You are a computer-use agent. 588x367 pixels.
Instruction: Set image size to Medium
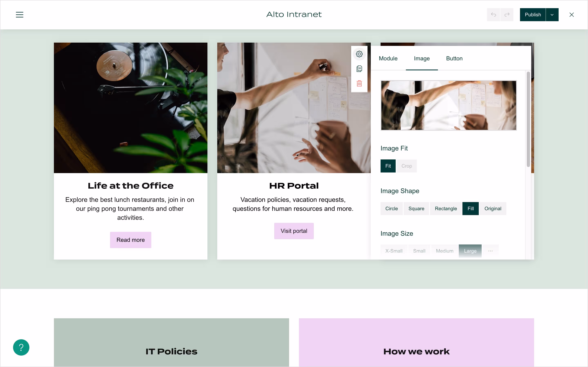coord(444,251)
